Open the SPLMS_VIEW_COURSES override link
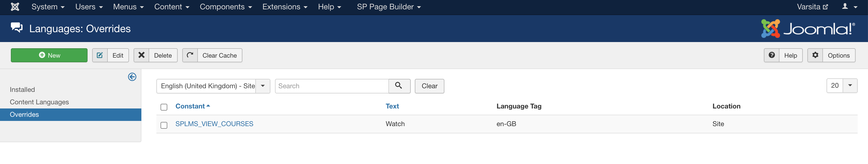 click(214, 124)
